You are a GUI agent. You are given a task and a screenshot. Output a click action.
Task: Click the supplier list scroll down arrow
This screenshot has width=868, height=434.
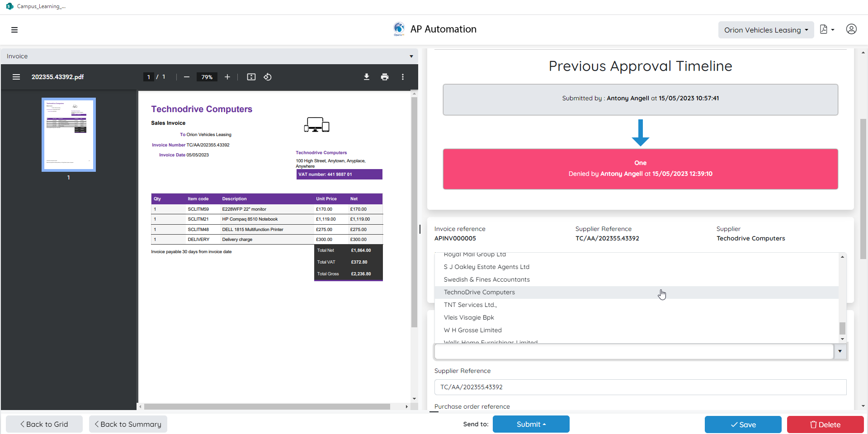tap(842, 339)
